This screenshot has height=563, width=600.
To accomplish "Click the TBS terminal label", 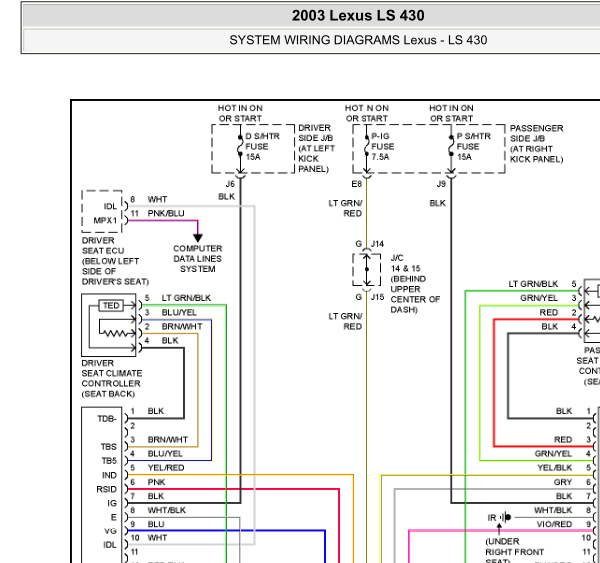I will [x=109, y=447].
